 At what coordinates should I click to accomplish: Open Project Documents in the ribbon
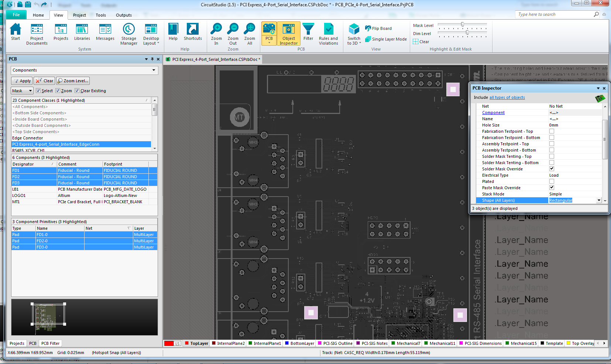(37, 34)
